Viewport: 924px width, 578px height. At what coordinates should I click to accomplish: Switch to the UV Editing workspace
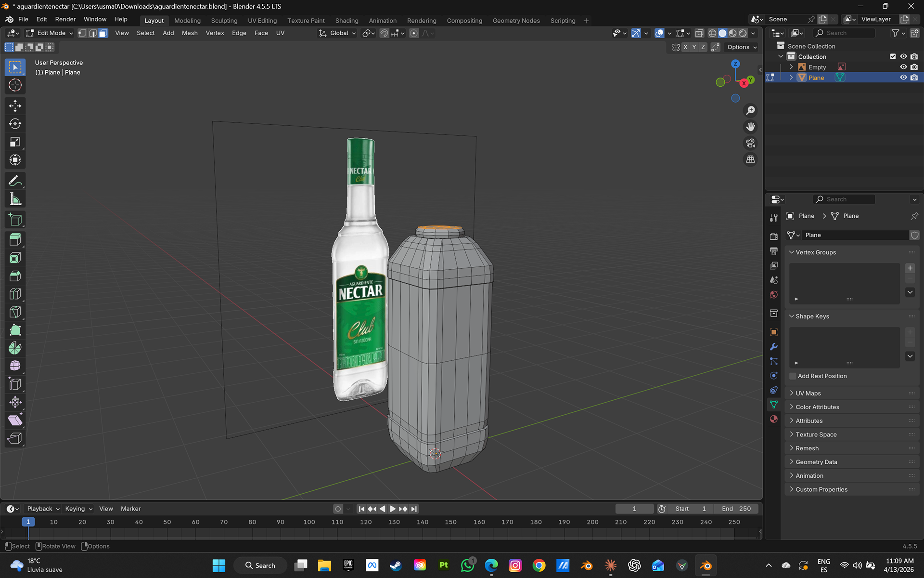[262, 21]
